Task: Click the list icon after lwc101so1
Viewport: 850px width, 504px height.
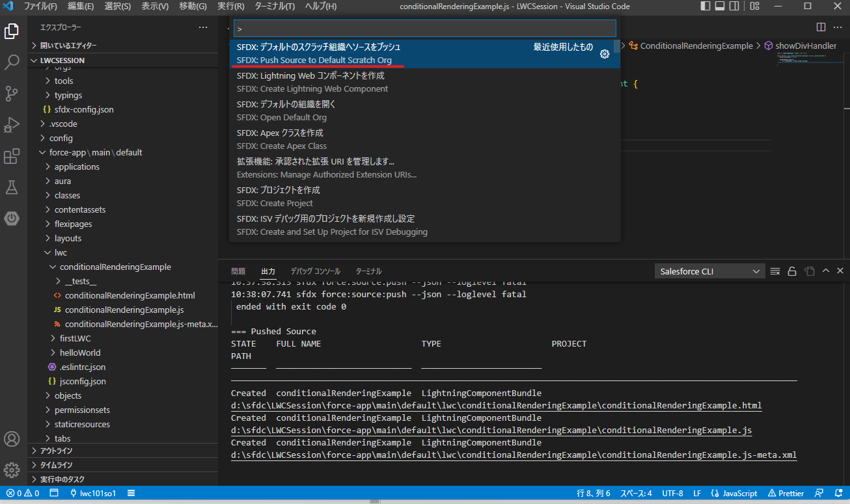Action: coord(131,494)
